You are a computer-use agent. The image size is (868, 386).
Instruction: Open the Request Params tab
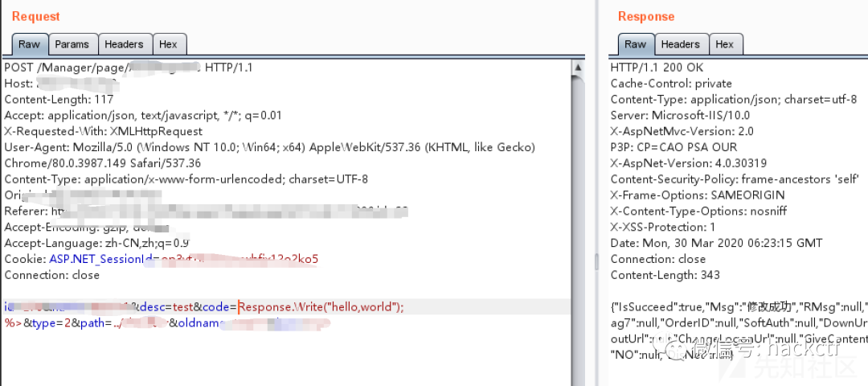(x=72, y=44)
